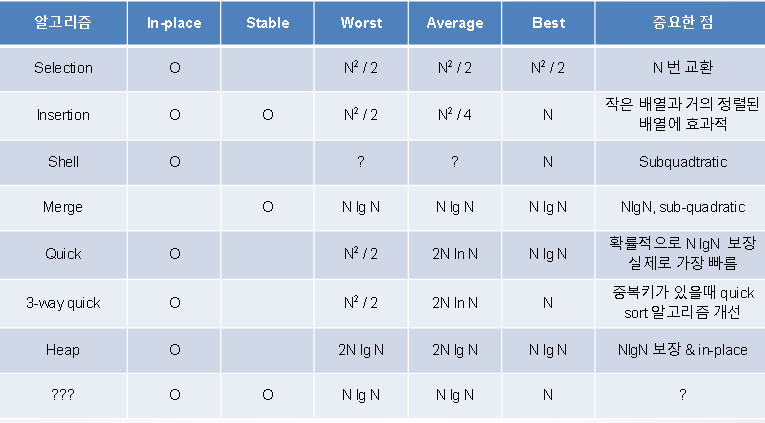
Task: Click the Stable column header
Action: (x=267, y=23)
